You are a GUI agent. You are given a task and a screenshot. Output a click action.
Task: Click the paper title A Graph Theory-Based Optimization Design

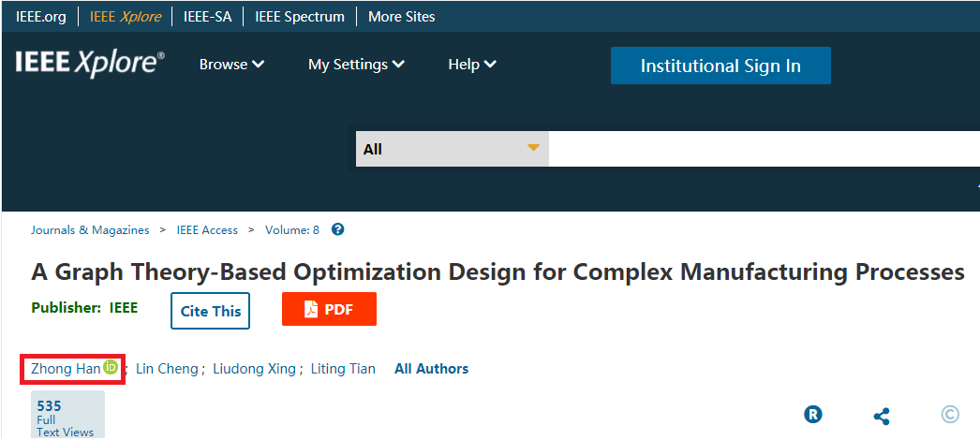pyautogui.click(x=497, y=272)
